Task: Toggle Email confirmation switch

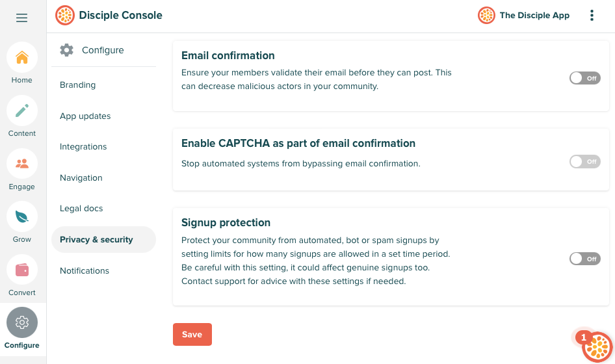Action: (x=584, y=78)
